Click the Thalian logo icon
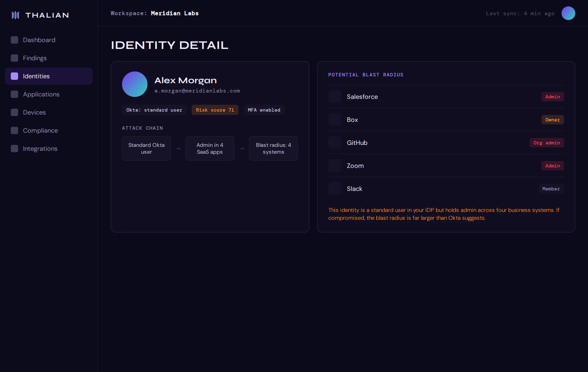This screenshot has width=588, height=372. 15,15
